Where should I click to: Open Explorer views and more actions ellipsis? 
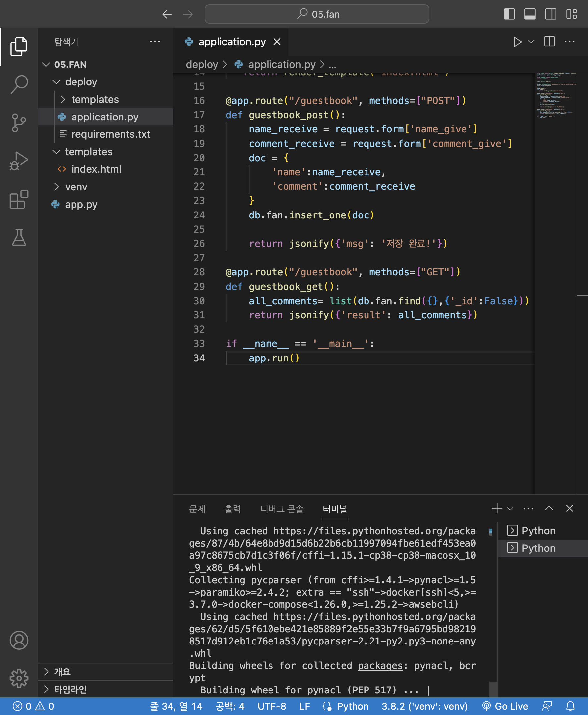155,42
